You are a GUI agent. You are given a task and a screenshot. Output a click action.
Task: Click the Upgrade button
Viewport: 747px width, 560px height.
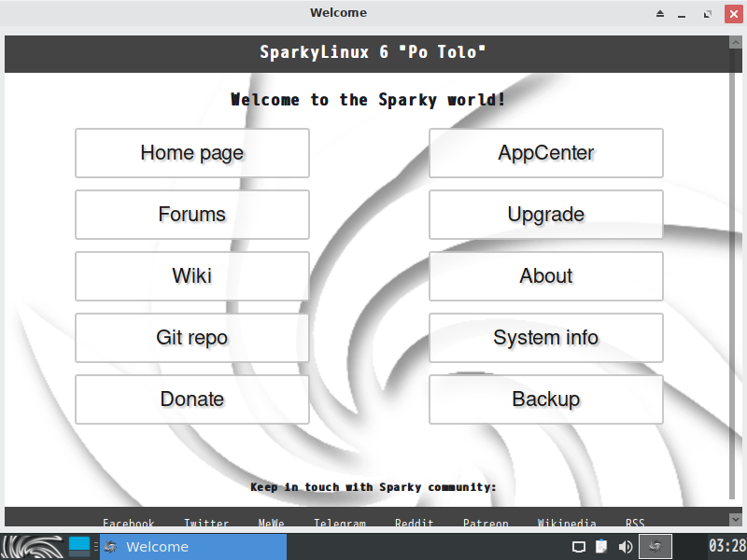pos(546,215)
